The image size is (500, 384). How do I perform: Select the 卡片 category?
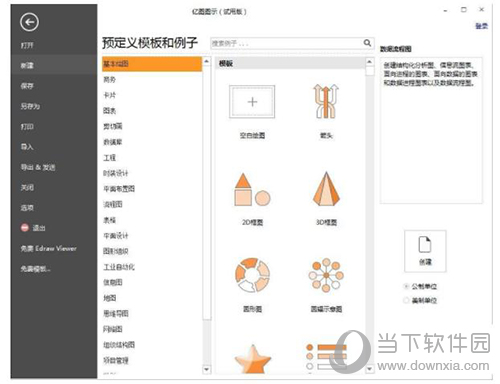pos(109,95)
